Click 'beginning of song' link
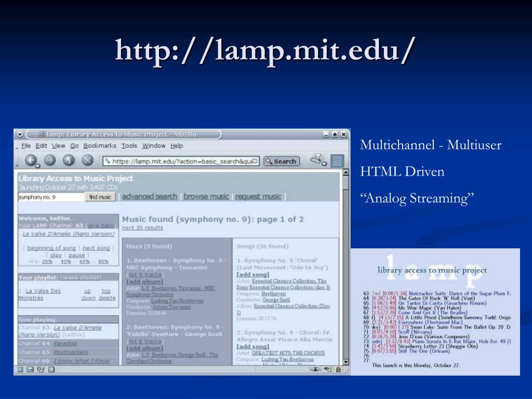532x399 pixels. [51, 248]
